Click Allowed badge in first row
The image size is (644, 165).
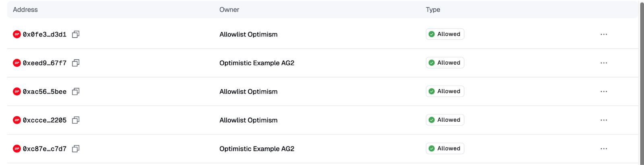point(445,34)
